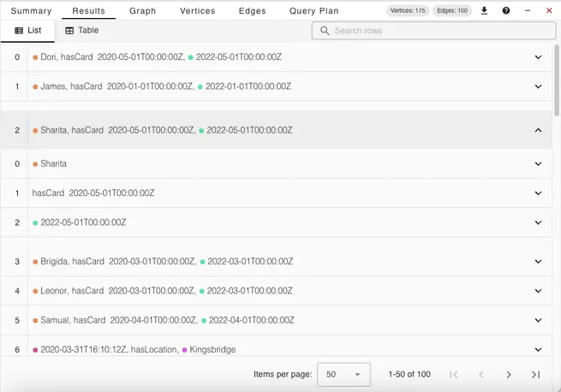This screenshot has width=561, height=392.
Task: Click the Leonor, hasCard row text
Action: (72, 291)
